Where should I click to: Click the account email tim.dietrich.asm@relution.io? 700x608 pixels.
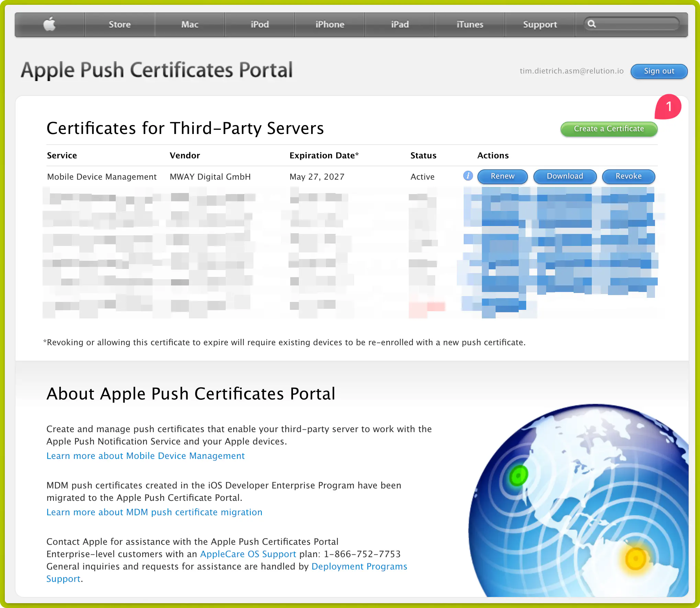(x=572, y=71)
